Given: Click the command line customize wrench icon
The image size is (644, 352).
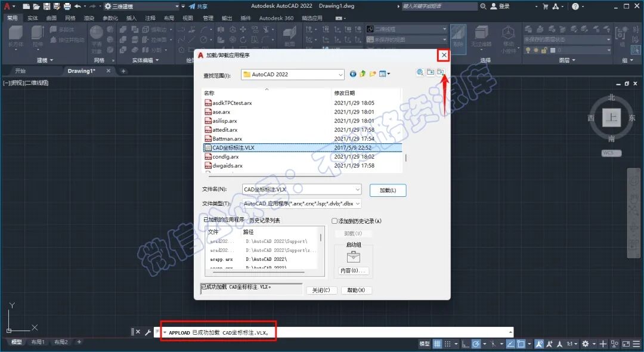Looking at the screenshot, I should pos(147,332).
